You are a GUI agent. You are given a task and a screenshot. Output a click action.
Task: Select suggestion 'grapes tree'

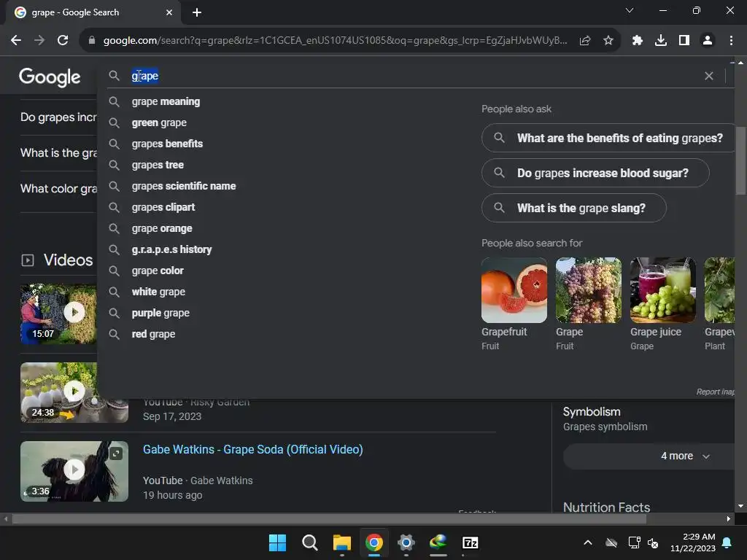[158, 165]
